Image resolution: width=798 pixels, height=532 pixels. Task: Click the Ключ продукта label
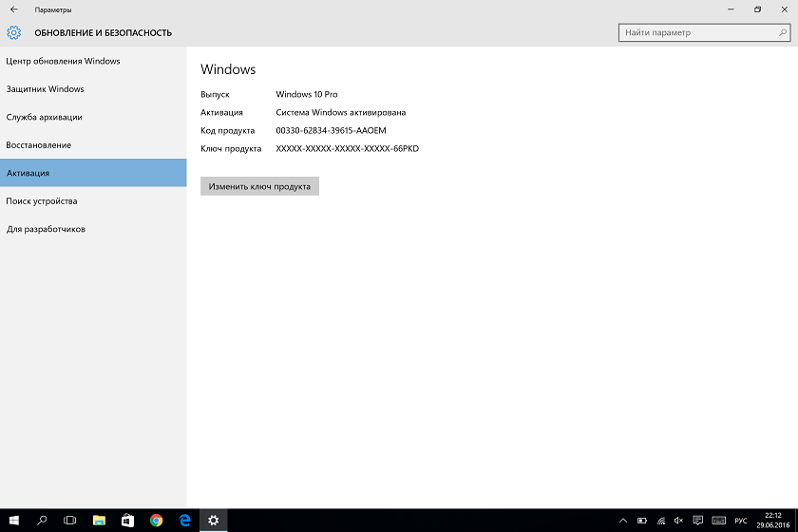(231, 148)
